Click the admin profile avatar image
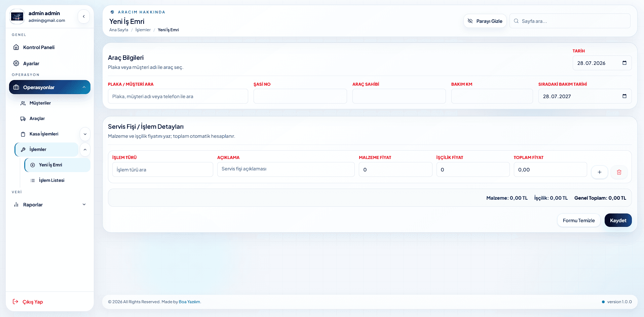Viewport: 644px width, 317px height. pos(17,16)
